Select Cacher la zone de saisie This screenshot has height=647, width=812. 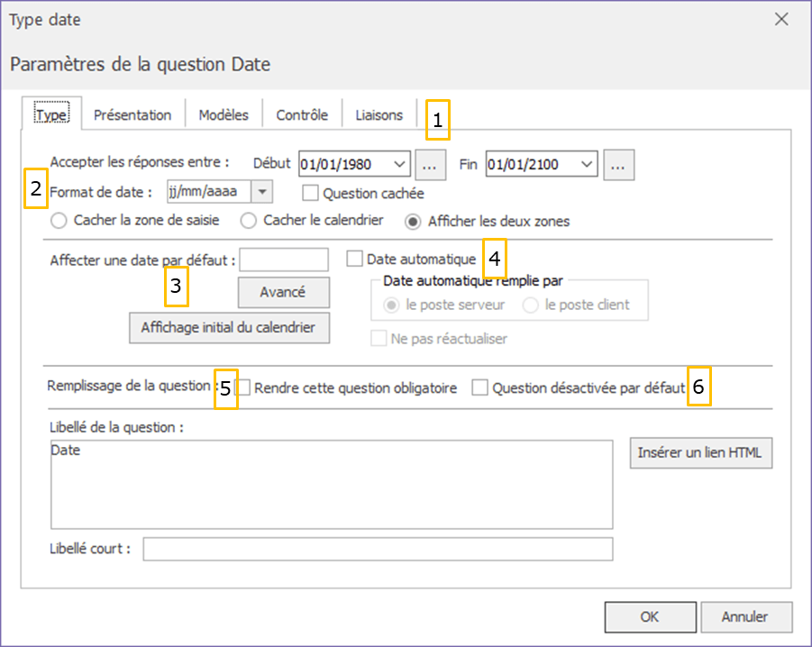[60, 221]
